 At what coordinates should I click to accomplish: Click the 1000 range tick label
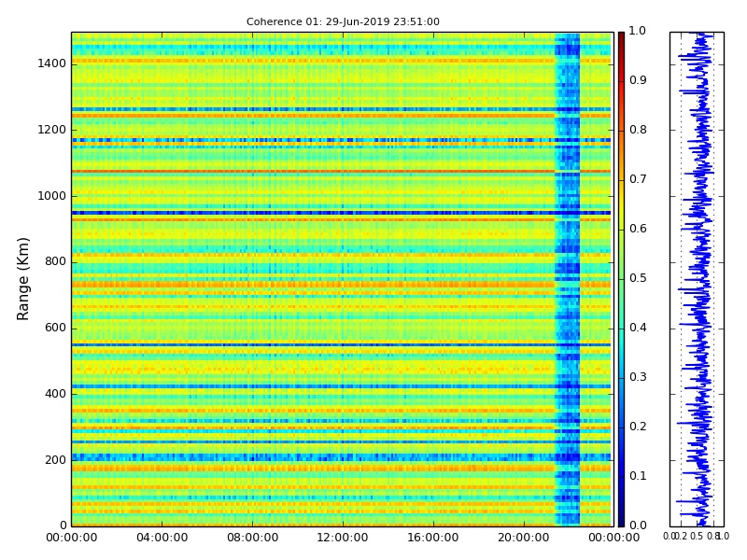click(x=51, y=196)
